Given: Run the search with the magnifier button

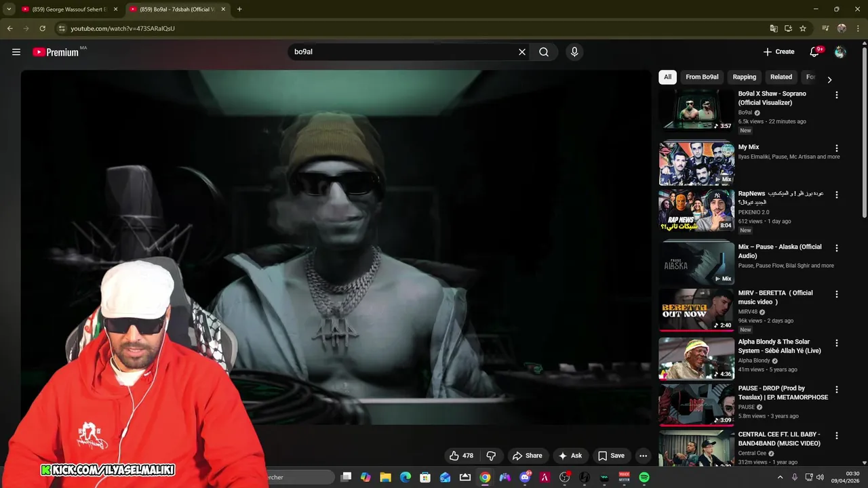Looking at the screenshot, I should (544, 52).
